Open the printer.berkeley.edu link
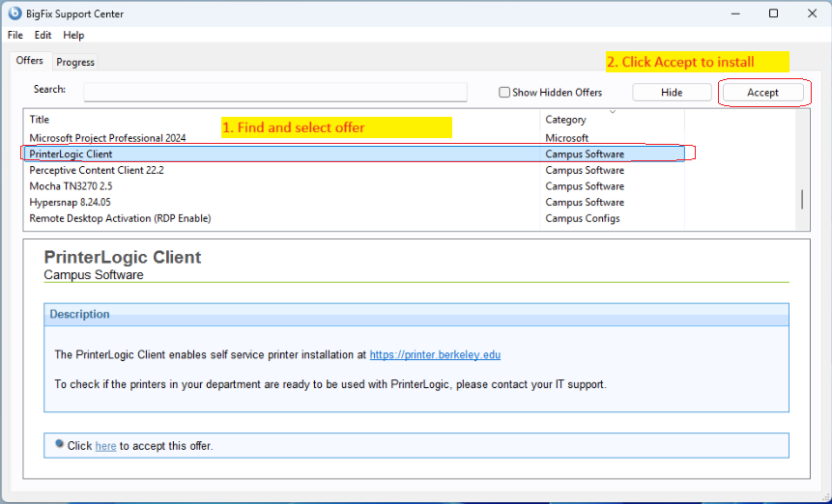This screenshot has height=504, width=832. pyautogui.click(x=435, y=355)
